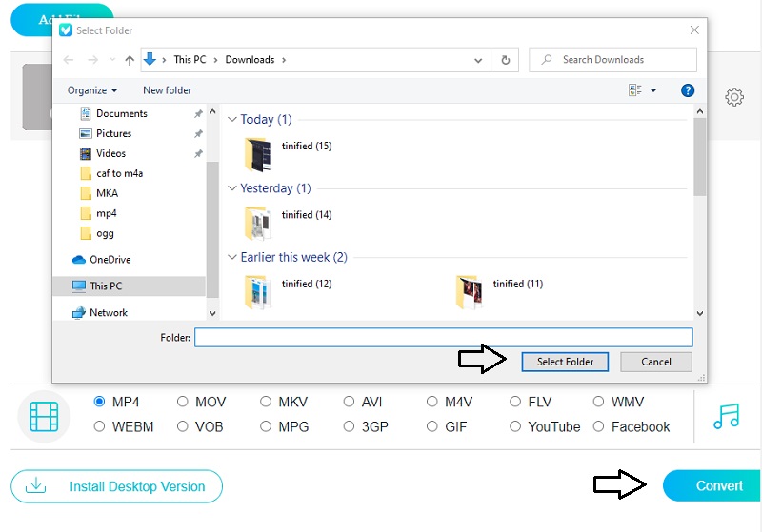Go up one folder level arrow

pos(130,60)
